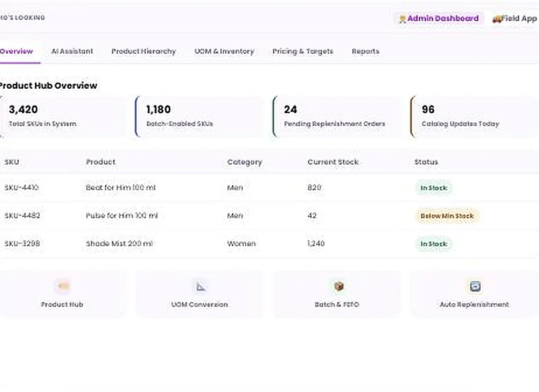Click the In Stock badge for SKU-4410
The width and height of the screenshot is (539, 392).
point(434,188)
